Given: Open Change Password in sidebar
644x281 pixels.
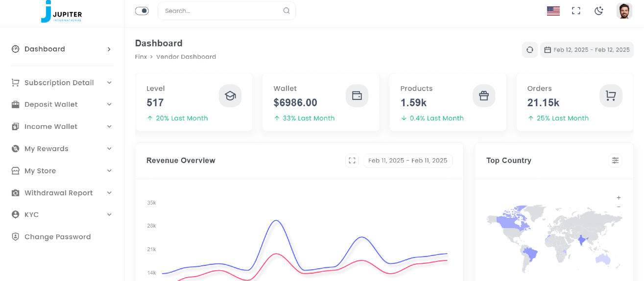Looking at the screenshot, I should tap(57, 237).
